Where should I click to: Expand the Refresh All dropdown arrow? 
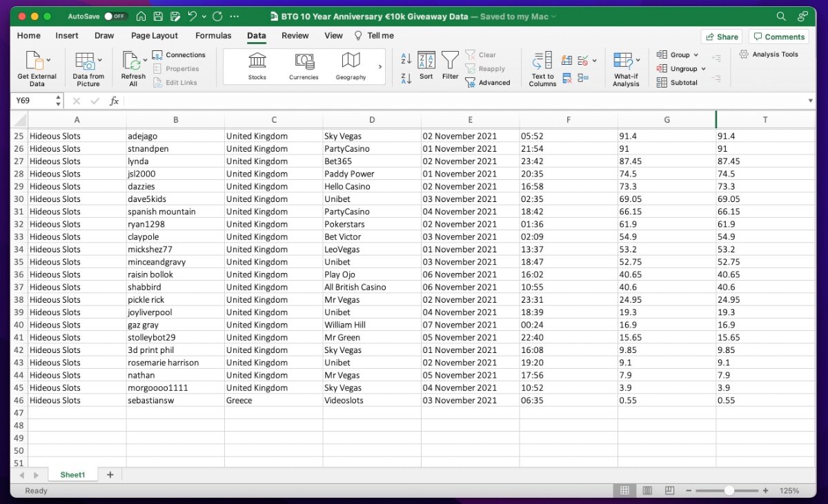click(145, 60)
